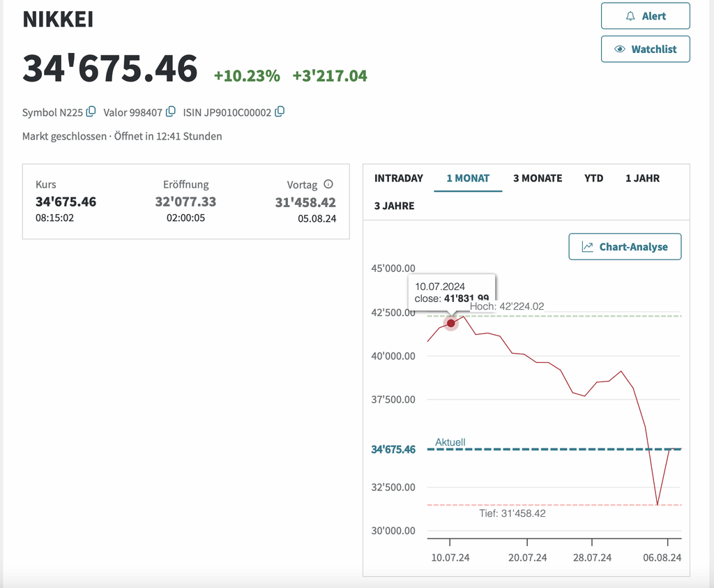Click the Eröffnung value 32'077.33

click(x=185, y=202)
